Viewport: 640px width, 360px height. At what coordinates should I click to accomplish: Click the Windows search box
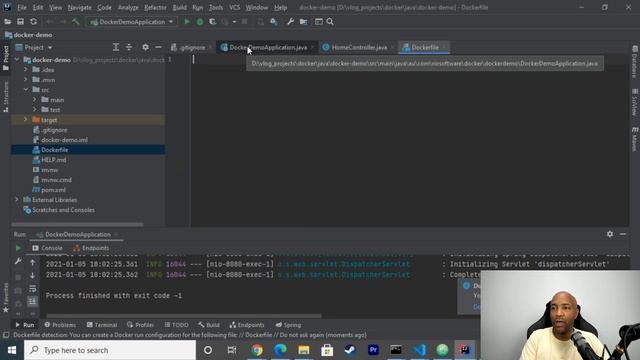pyautogui.click(x=110, y=350)
